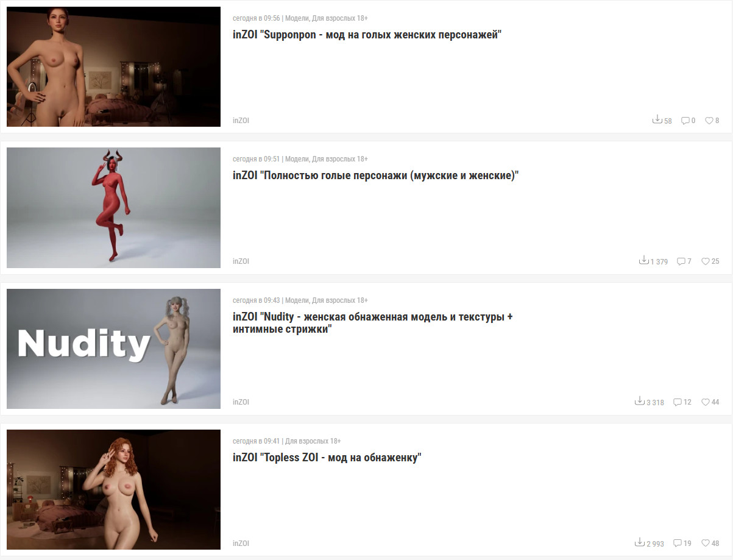
Task: Click the download icon showing 2 993 downloads
Action: tap(640, 542)
